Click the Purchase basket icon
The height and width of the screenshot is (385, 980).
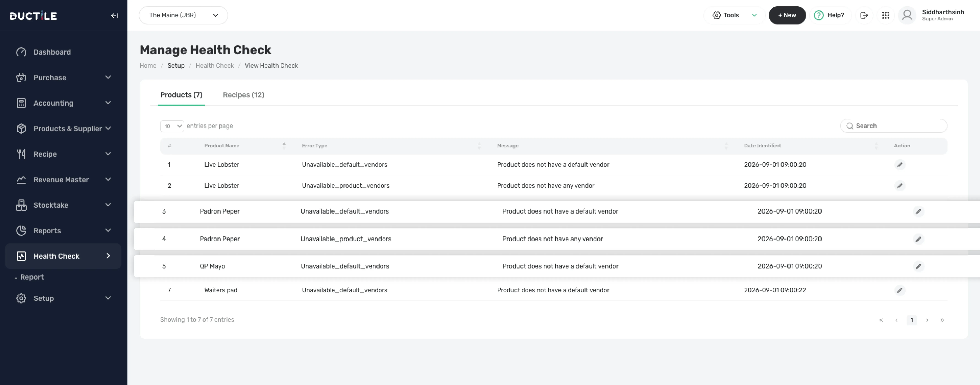coord(21,78)
